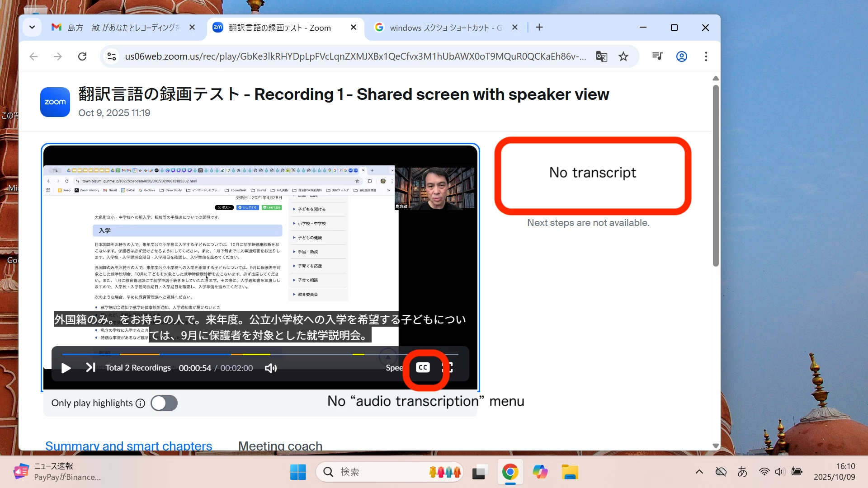This screenshot has width=868, height=488.
Task: Enter fullscreen video mode
Action: [x=448, y=368]
